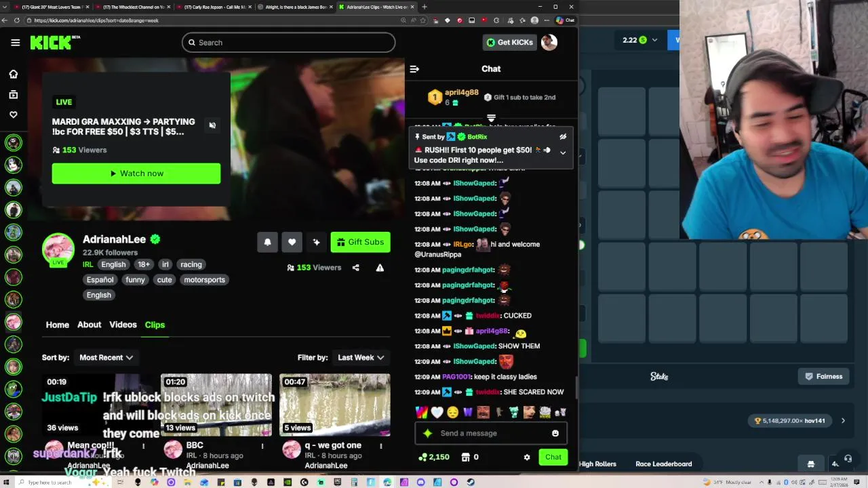Image resolution: width=868 pixels, height=488 pixels.
Task: Open High Rollers tab in Stake
Action: (x=597, y=464)
